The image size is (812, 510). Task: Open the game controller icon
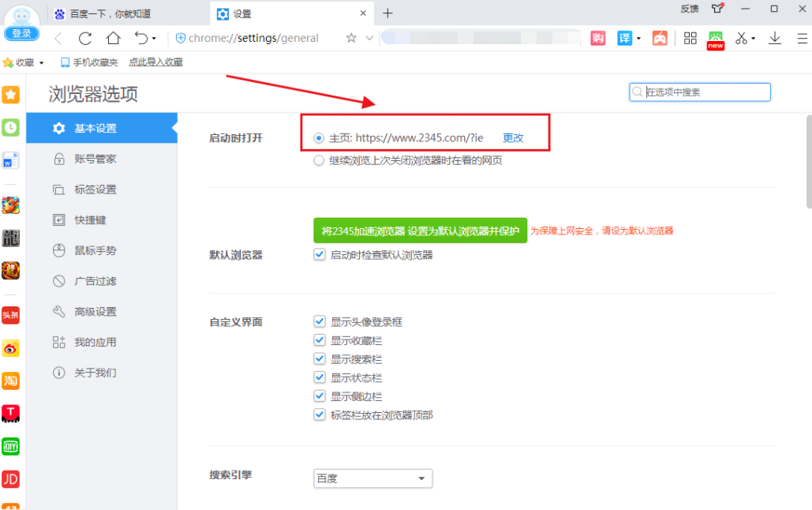[660, 38]
